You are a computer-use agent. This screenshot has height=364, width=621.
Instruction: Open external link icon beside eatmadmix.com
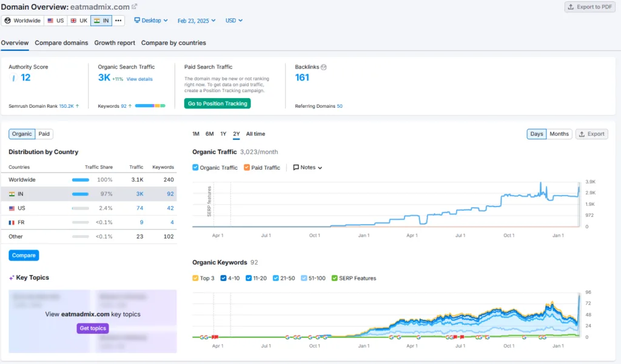(134, 7)
